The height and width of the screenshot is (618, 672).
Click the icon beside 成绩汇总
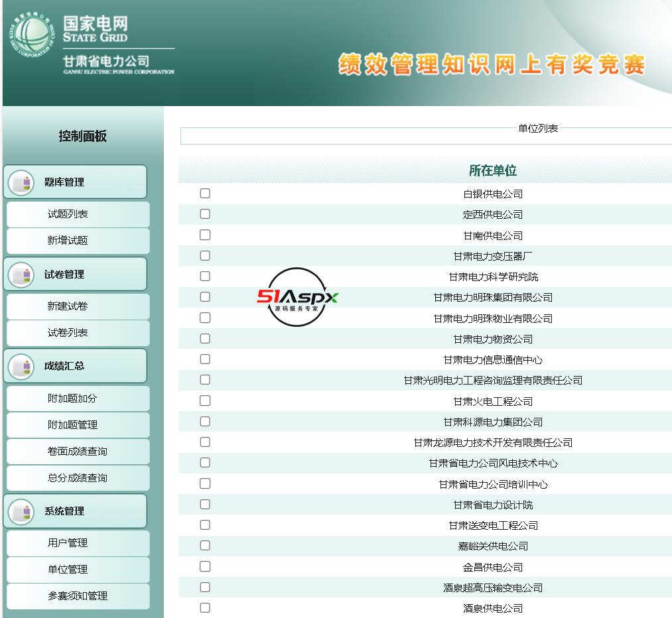[21, 367]
